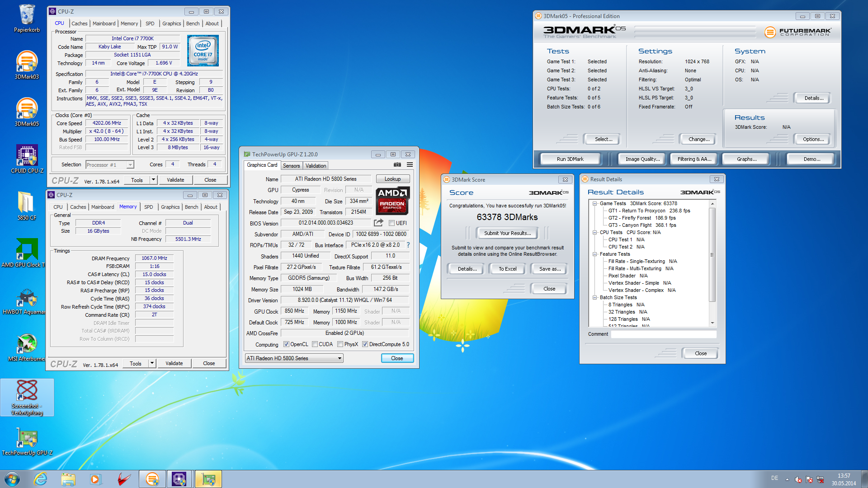Viewport: 868px width, 488px height.
Task: Open the CPUID CPU-Z desktop shortcut
Action: [27, 159]
